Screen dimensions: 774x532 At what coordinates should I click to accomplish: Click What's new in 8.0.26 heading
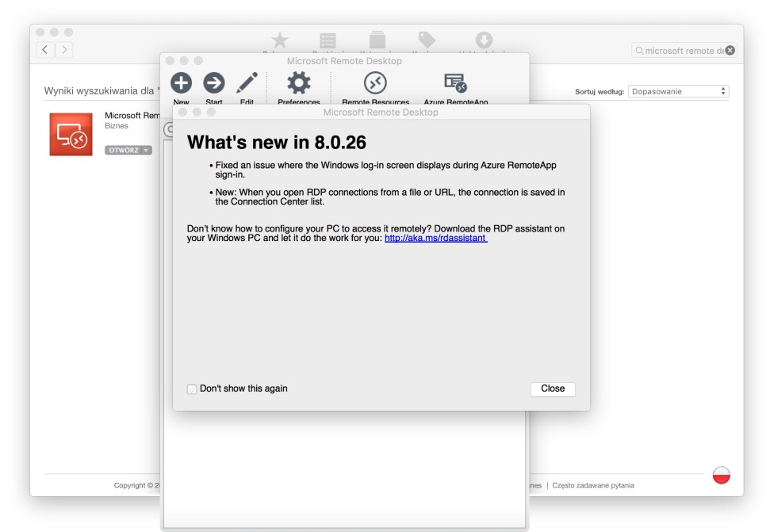point(277,143)
